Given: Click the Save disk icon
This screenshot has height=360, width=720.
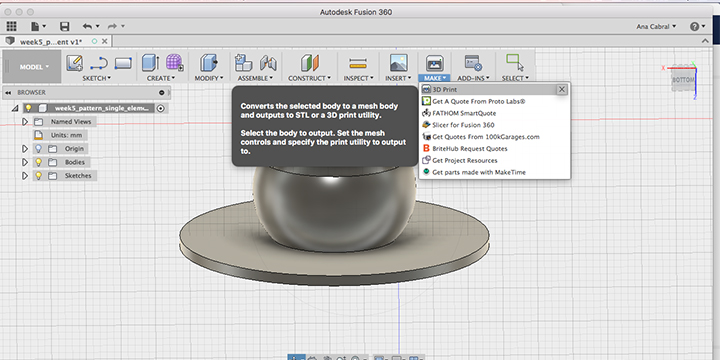Looking at the screenshot, I should pos(65,27).
